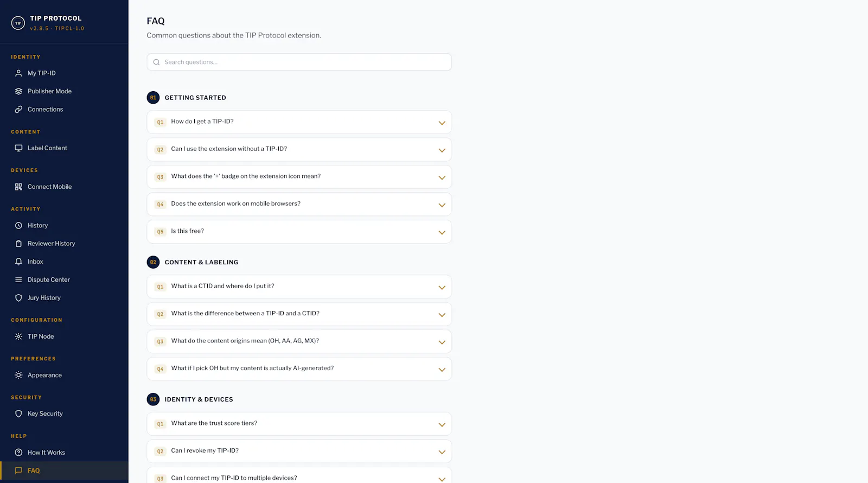The image size is (868, 483).
Task: Click the 'IDENTITY & DEVICES' section heading
Action: coord(199,399)
